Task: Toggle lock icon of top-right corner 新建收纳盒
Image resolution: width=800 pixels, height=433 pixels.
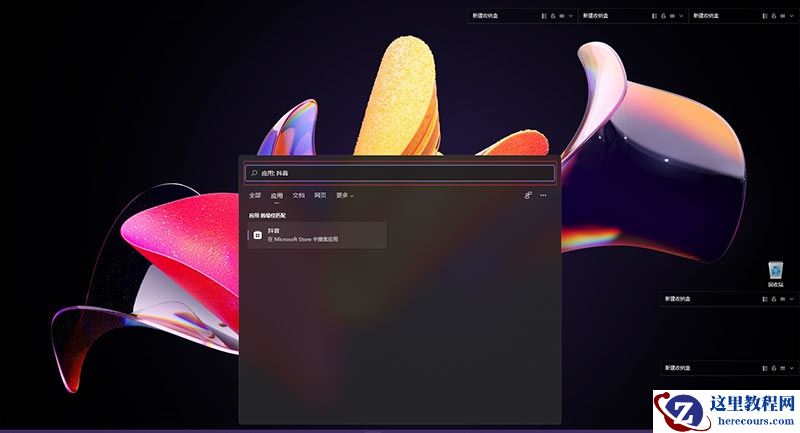Action: tap(773, 16)
